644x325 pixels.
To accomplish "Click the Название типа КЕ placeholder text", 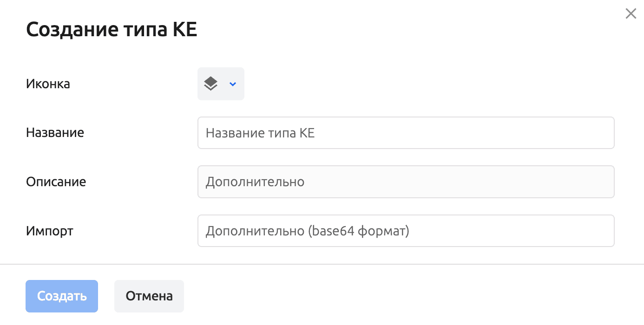I will [260, 133].
